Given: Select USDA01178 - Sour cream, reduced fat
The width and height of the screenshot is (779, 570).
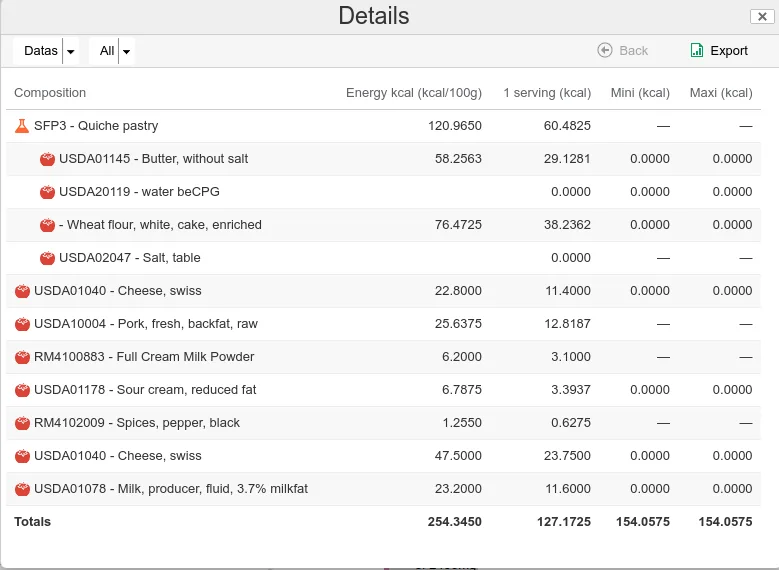Looking at the screenshot, I should pyautogui.click(x=145, y=390).
